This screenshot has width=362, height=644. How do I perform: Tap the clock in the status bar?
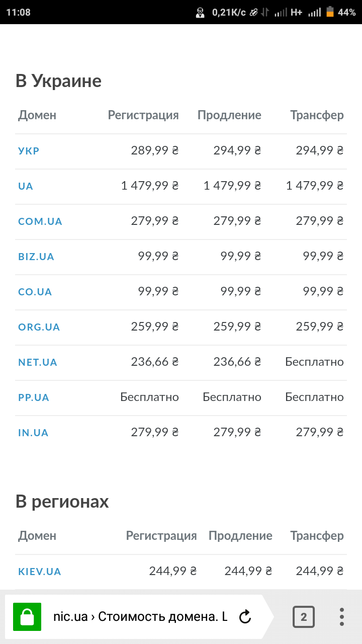(18, 12)
